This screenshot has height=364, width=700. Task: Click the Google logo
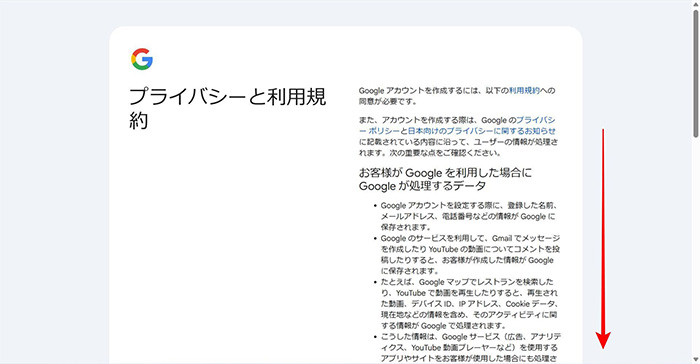click(x=142, y=59)
